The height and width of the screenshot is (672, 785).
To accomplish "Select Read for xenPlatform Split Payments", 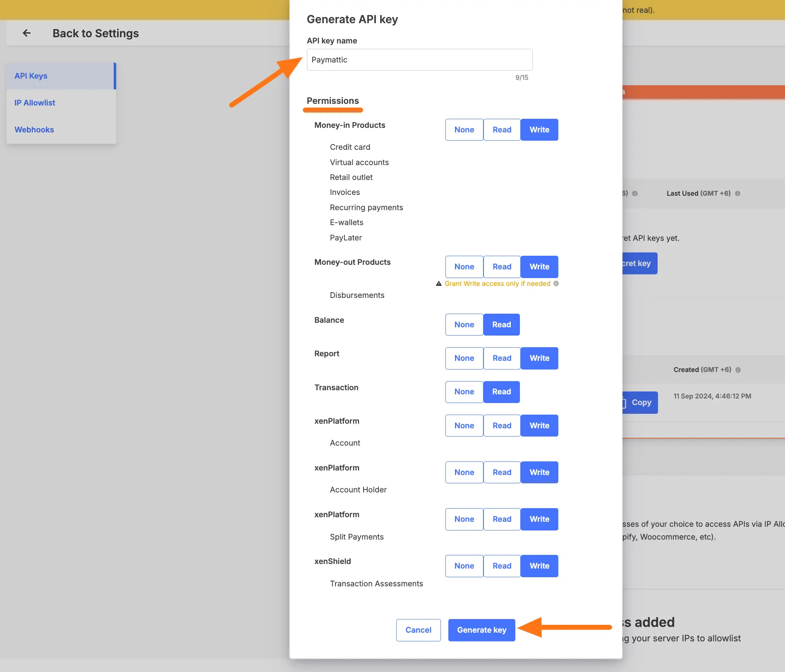I will pyautogui.click(x=502, y=519).
